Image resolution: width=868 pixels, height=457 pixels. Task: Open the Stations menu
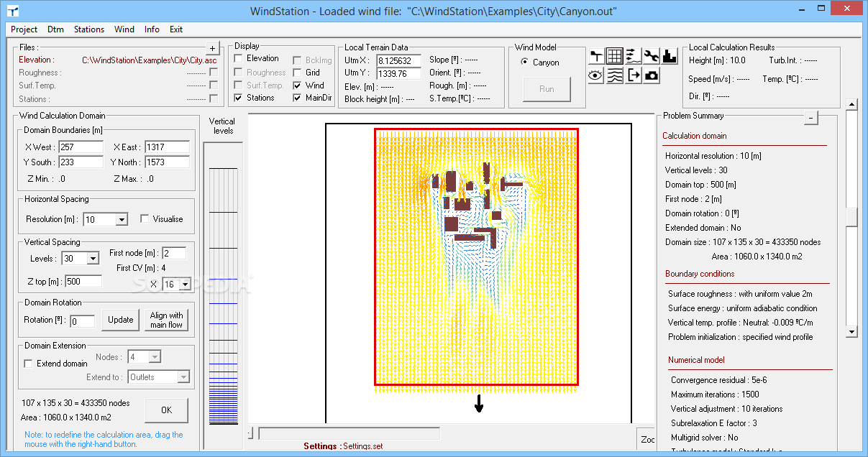pyautogui.click(x=89, y=29)
